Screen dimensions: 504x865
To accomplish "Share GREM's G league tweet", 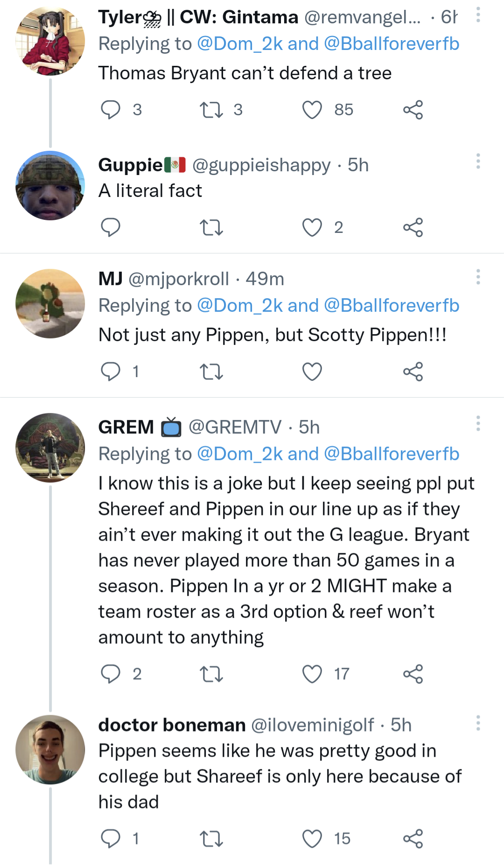I will [413, 675].
